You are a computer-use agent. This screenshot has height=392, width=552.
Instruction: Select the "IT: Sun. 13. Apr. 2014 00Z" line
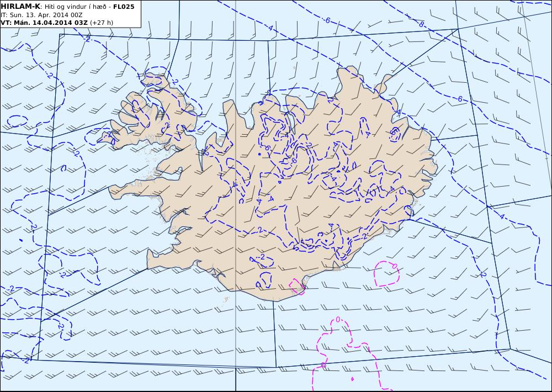pyautogui.click(x=41, y=15)
